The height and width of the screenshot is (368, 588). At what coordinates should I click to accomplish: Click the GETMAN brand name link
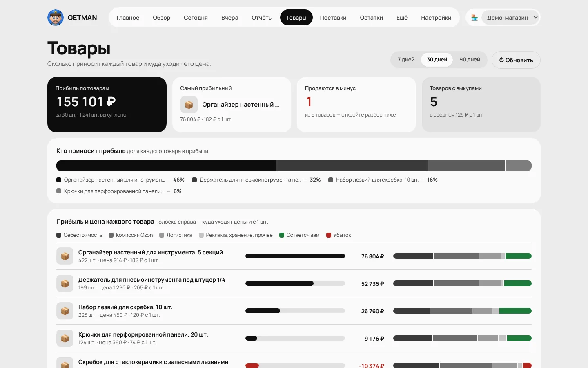(82, 18)
